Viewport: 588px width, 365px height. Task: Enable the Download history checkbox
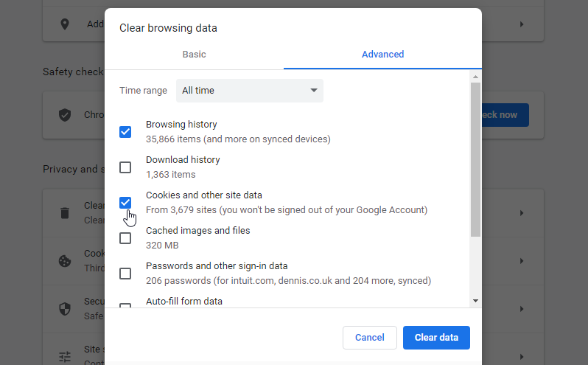[125, 167]
